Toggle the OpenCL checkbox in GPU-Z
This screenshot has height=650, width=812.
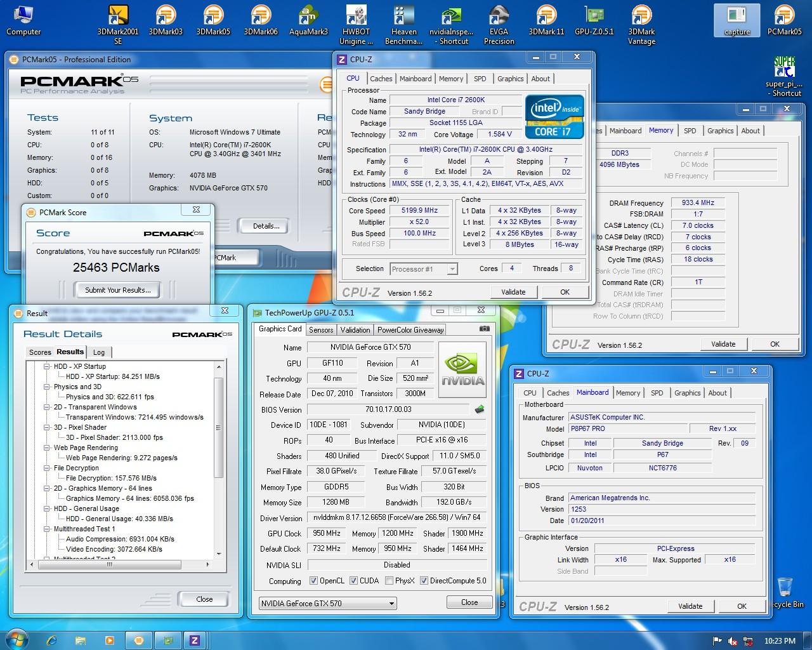tap(313, 580)
